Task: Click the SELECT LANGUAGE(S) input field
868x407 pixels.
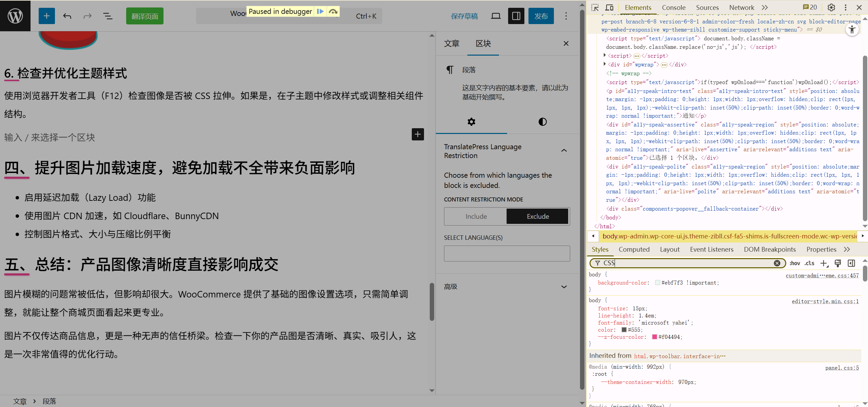Action: pyautogui.click(x=506, y=253)
